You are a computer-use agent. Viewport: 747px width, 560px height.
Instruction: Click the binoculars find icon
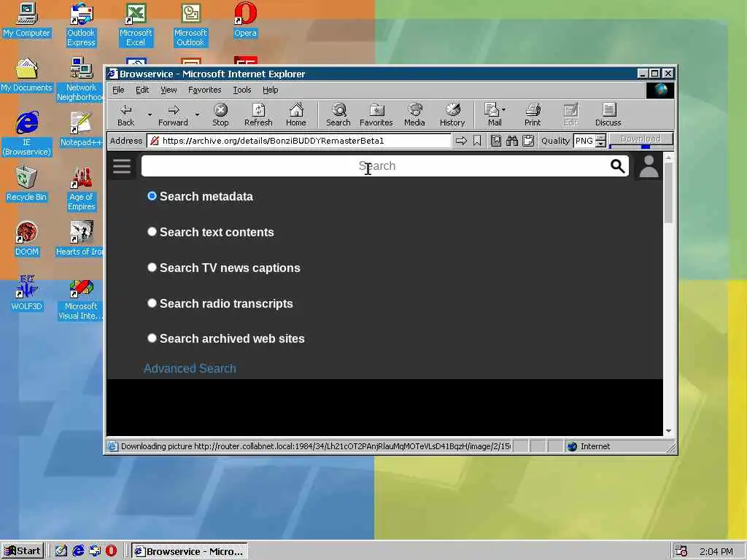(x=512, y=141)
